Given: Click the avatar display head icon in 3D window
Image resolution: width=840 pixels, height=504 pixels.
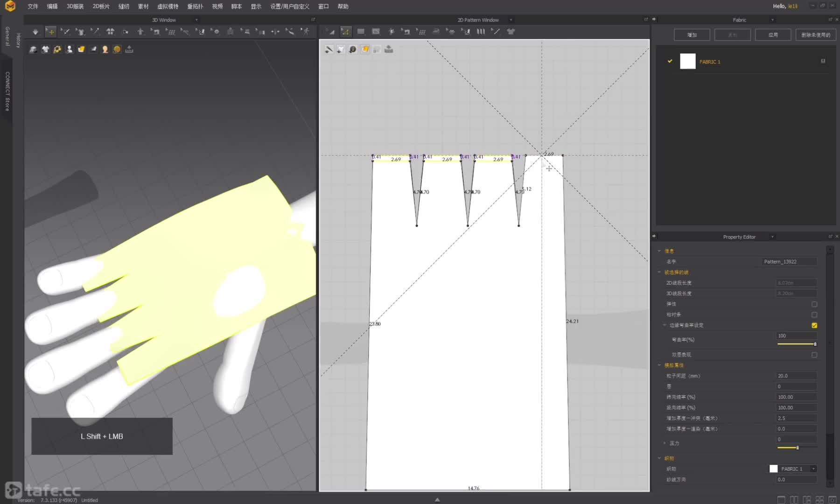Looking at the screenshot, I should pos(105,49).
